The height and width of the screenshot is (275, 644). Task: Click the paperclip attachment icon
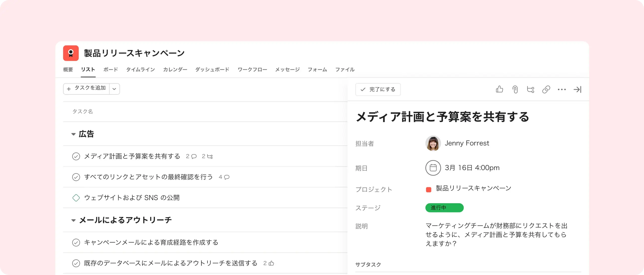click(515, 89)
